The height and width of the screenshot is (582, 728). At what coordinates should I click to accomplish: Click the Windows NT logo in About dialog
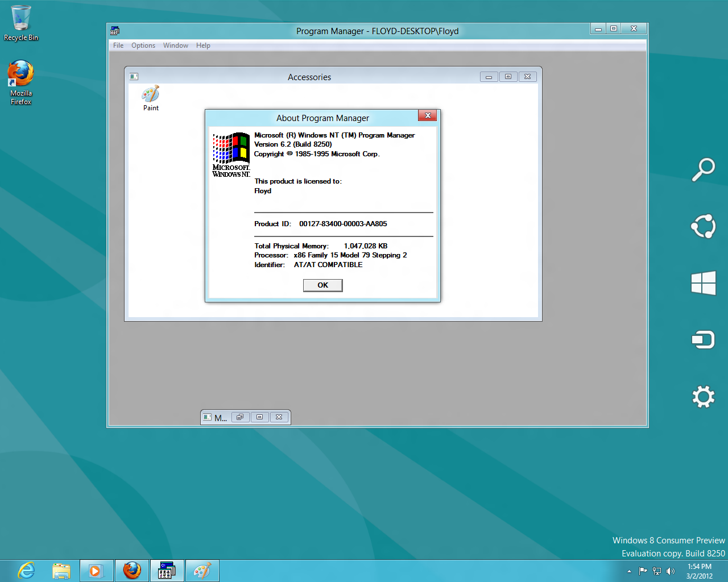(x=231, y=155)
